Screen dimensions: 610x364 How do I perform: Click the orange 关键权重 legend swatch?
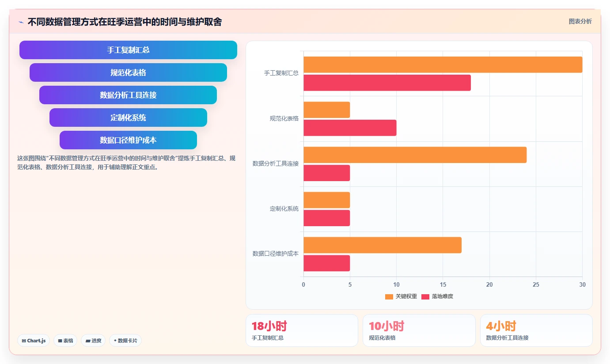[x=389, y=297]
